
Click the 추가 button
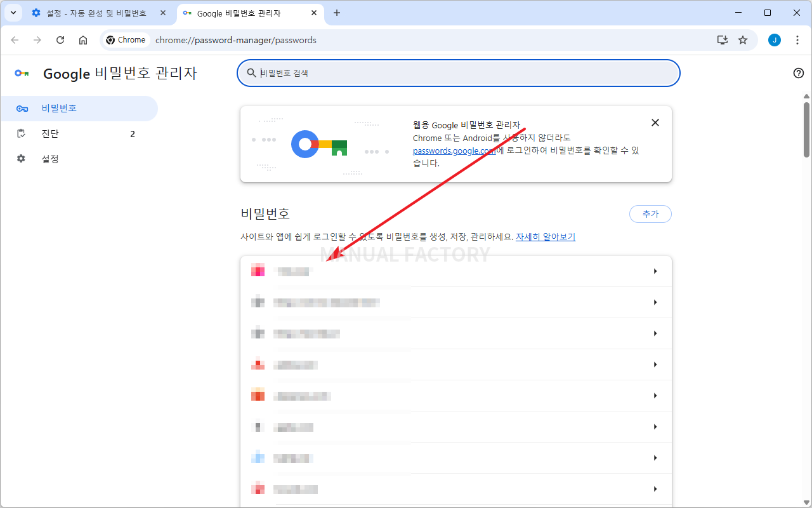650,214
